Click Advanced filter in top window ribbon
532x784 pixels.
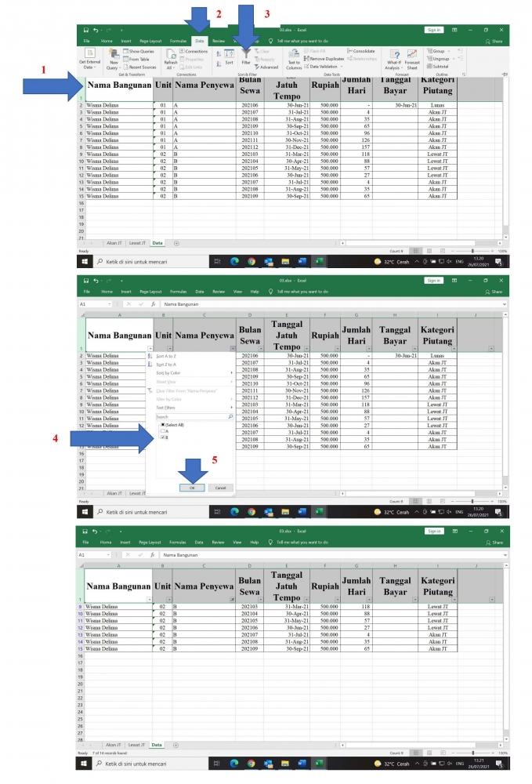point(266,67)
